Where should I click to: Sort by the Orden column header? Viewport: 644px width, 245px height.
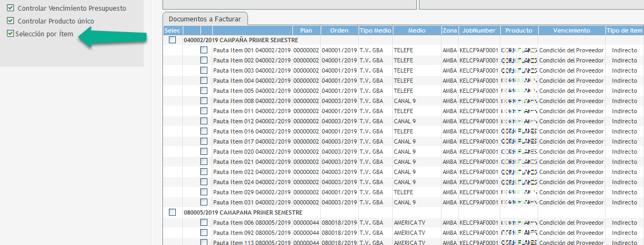[x=339, y=30]
